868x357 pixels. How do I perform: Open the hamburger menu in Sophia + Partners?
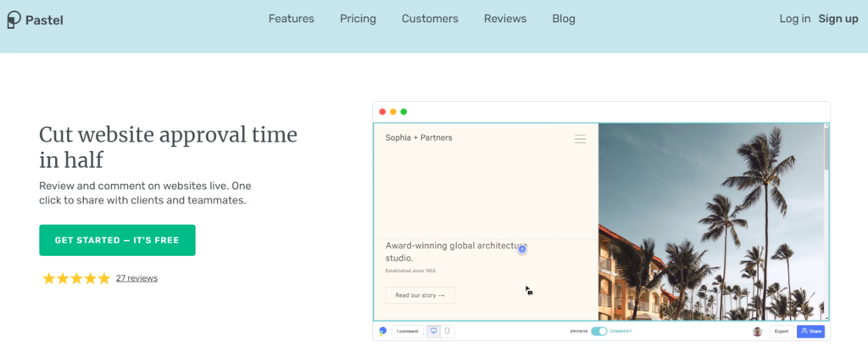pos(580,139)
